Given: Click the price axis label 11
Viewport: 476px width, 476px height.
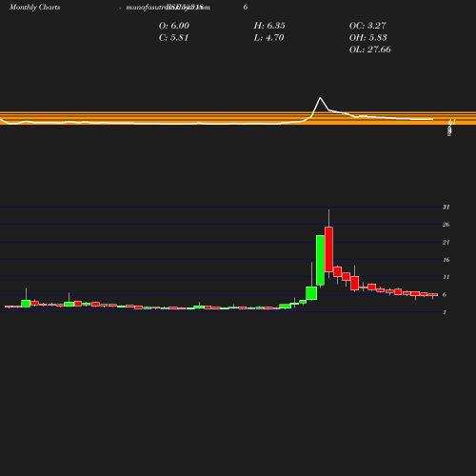Looking at the screenshot, I should 446,277.
